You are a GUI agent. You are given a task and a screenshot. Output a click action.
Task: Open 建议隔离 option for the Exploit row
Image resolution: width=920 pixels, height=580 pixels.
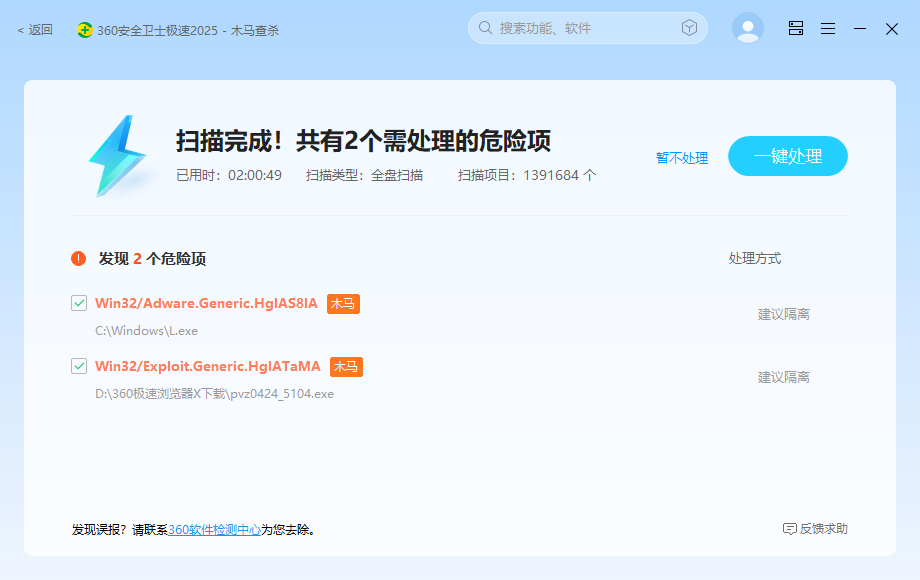coord(784,377)
